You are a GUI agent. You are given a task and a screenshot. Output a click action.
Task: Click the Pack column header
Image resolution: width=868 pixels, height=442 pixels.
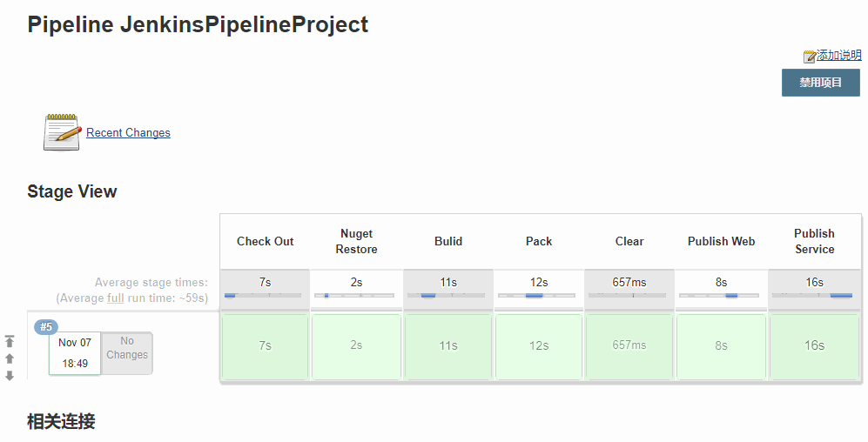[x=539, y=242]
